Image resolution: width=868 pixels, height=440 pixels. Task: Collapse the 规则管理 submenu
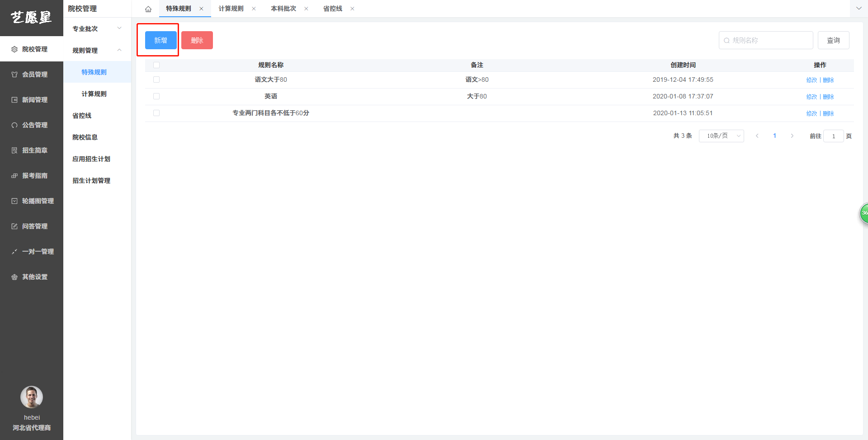tap(97, 50)
